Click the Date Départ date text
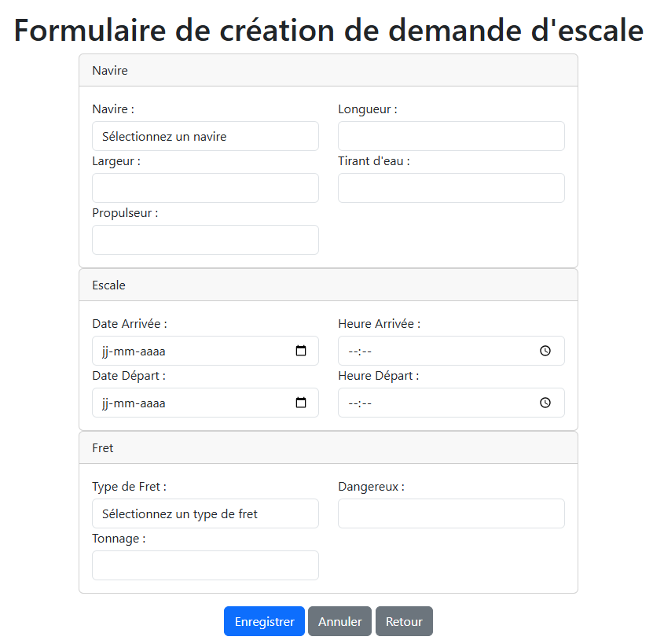 pos(134,403)
